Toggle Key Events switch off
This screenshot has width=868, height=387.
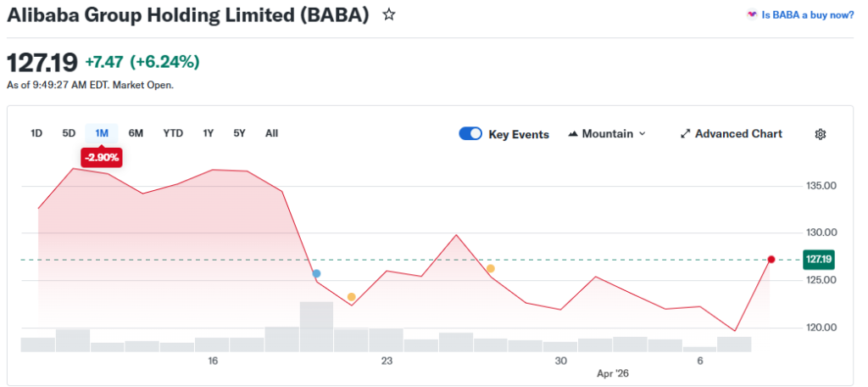470,134
